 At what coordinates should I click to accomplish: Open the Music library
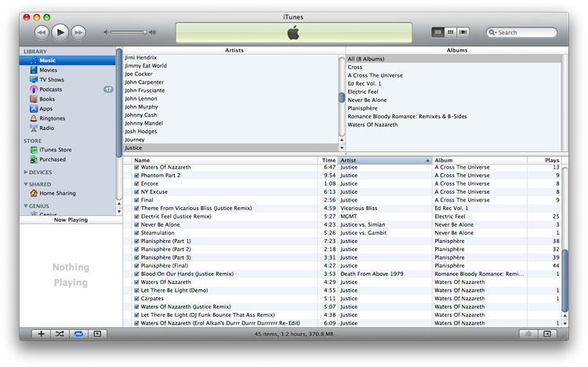tap(67, 60)
